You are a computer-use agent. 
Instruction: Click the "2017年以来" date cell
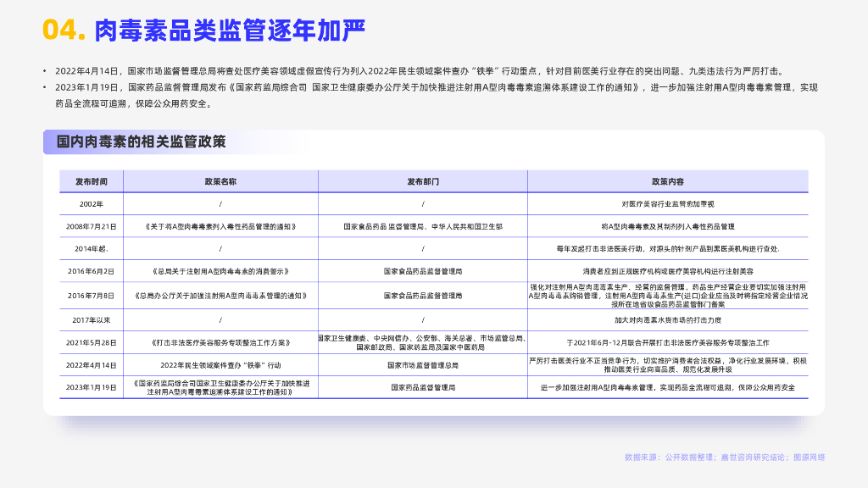tap(91, 320)
